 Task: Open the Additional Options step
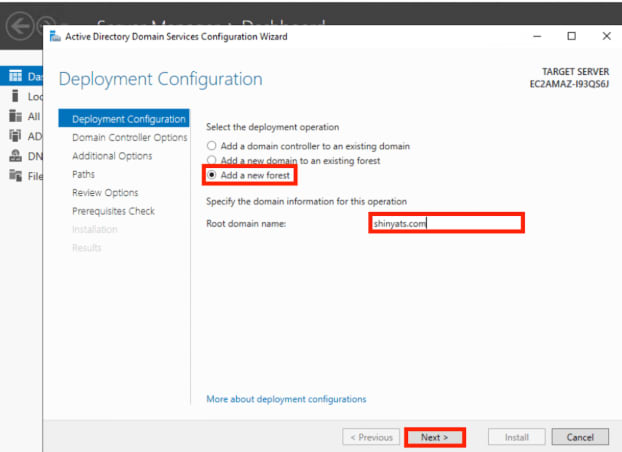(x=112, y=156)
